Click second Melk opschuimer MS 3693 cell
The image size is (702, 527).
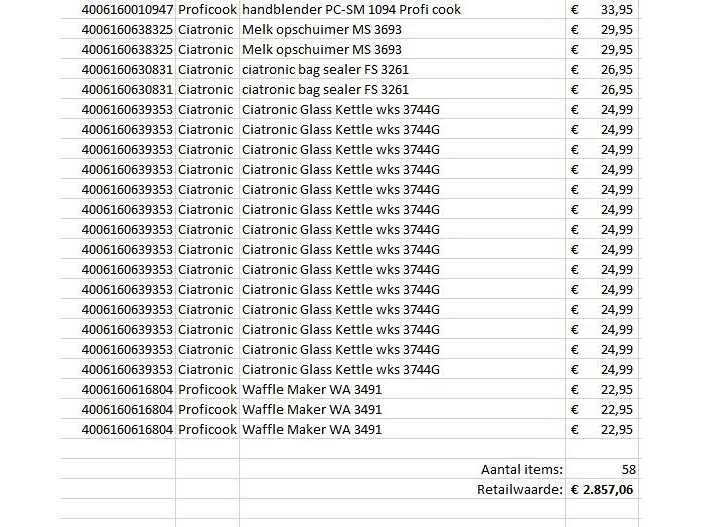pyautogui.click(x=402, y=49)
